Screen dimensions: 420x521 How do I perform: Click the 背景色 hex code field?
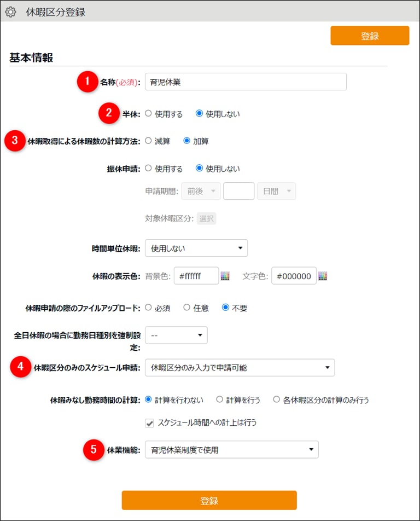point(195,276)
